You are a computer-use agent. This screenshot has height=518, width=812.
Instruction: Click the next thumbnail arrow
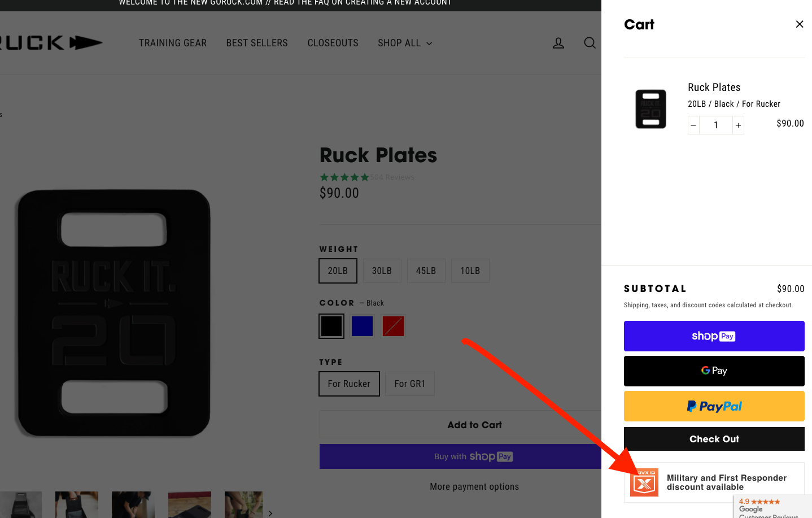coord(270,513)
